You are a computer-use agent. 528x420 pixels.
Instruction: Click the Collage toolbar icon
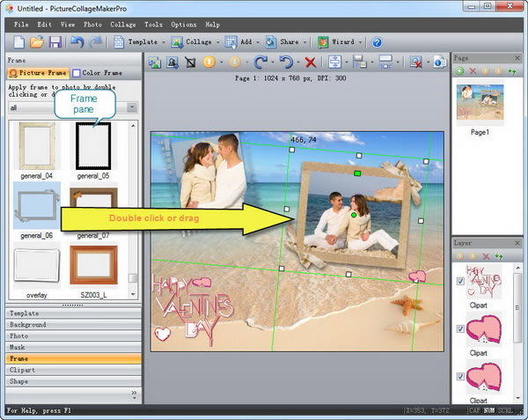point(177,42)
